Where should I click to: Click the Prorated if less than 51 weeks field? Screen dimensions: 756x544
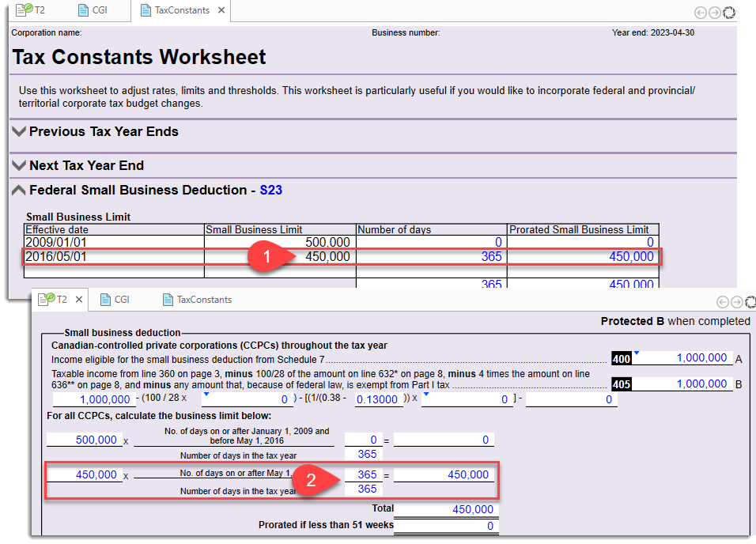446,526
